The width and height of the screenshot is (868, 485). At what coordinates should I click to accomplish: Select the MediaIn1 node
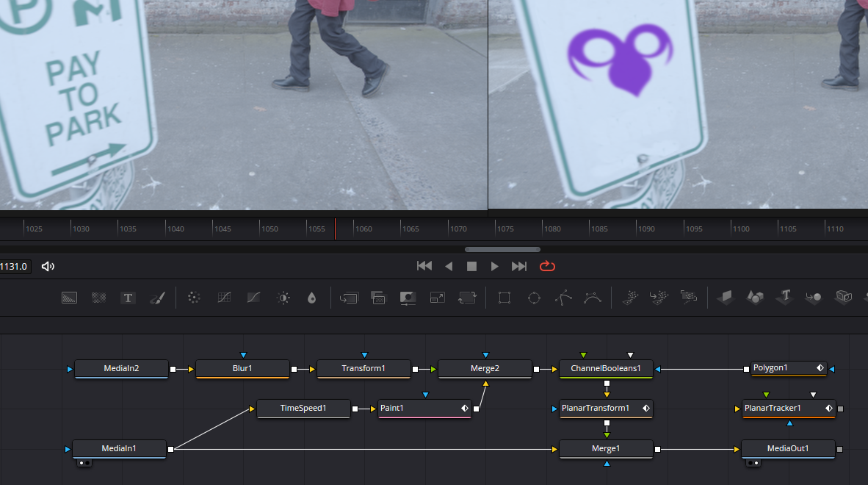pos(119,449)
